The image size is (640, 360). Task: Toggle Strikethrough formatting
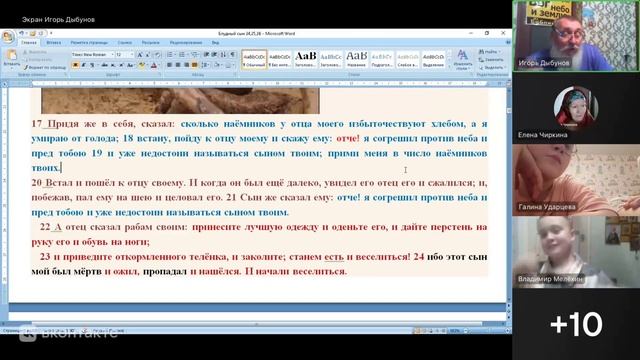click(104, 65)
